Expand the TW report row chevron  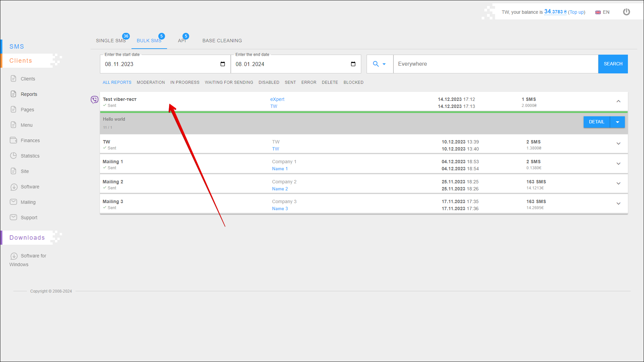pyautogui.click(x=618, y=143)
